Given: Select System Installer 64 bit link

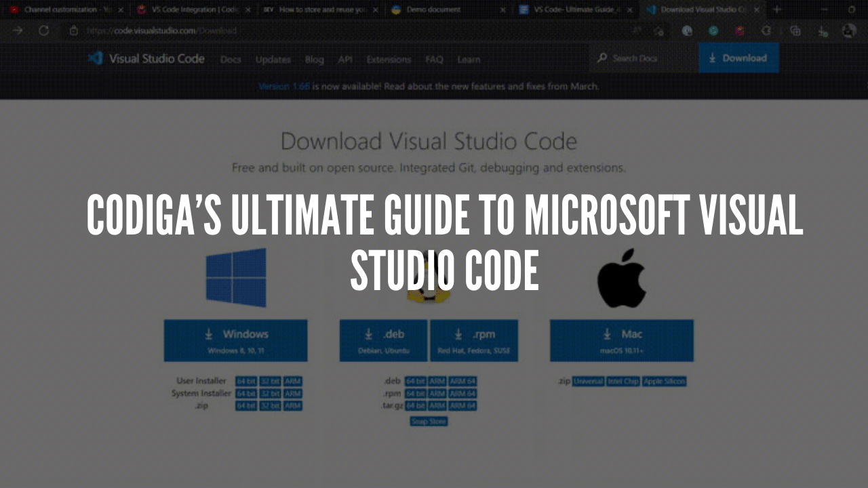Looking at the screenshot, I should click(245, 393).
